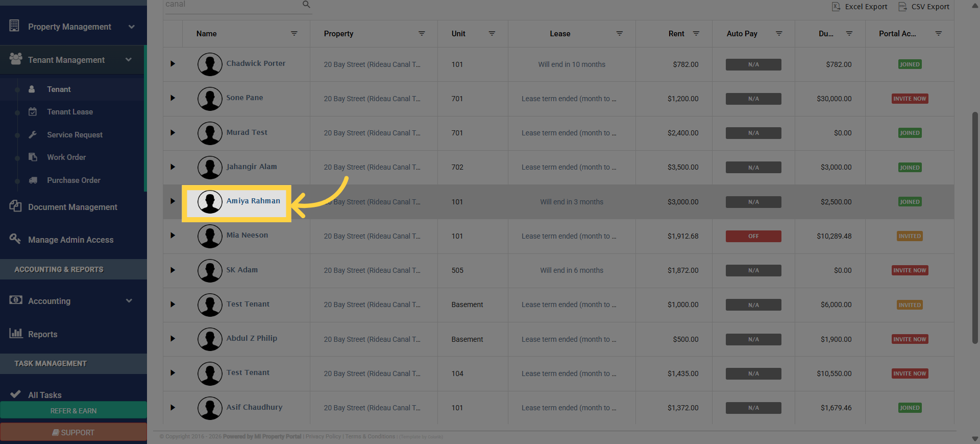Viewport: 980px width, 444px height.
Task: Expand the Chadwick Porter row
Action: [x=173, y=64]
